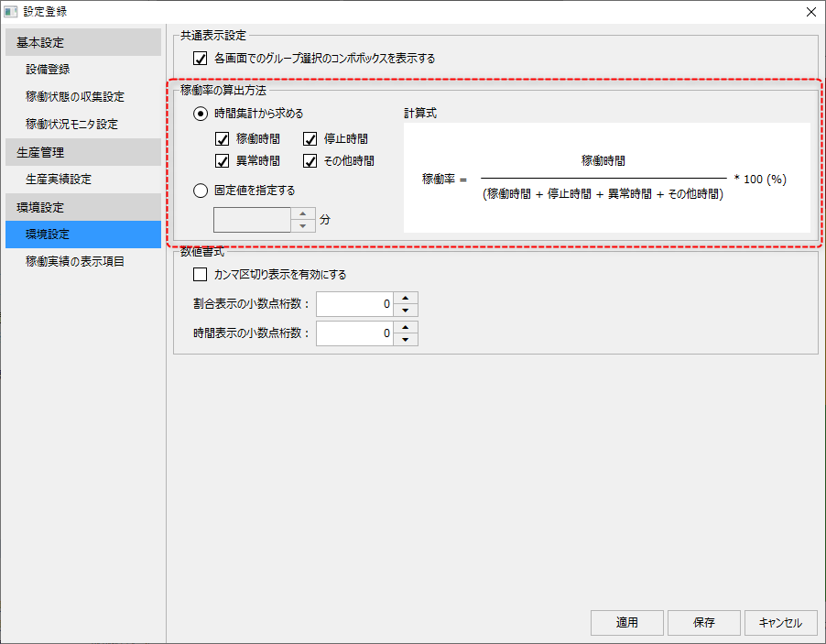Decrease 時間表示の小数点桁数 with the down arrow
This screenshot has width=826, height=644.
click(406, 338)
